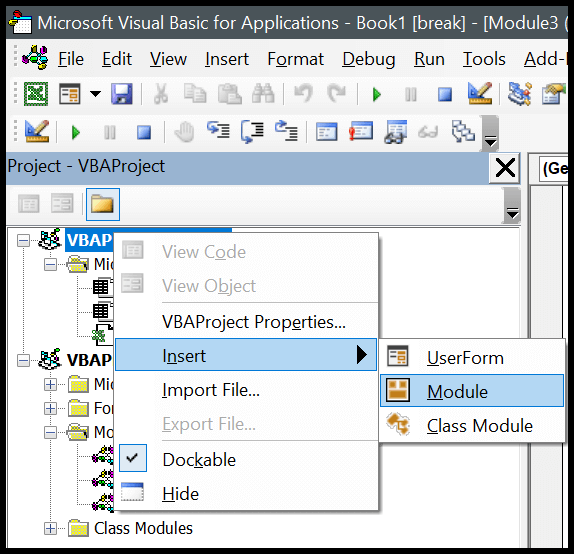Screen dimensions: 574x554
Task: Toggle Breakpoint hand icon
Action: (x=184, y=132)
